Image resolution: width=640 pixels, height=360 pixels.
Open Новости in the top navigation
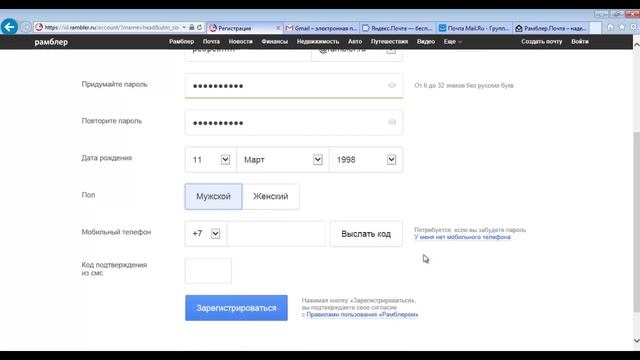click(240, 42)
